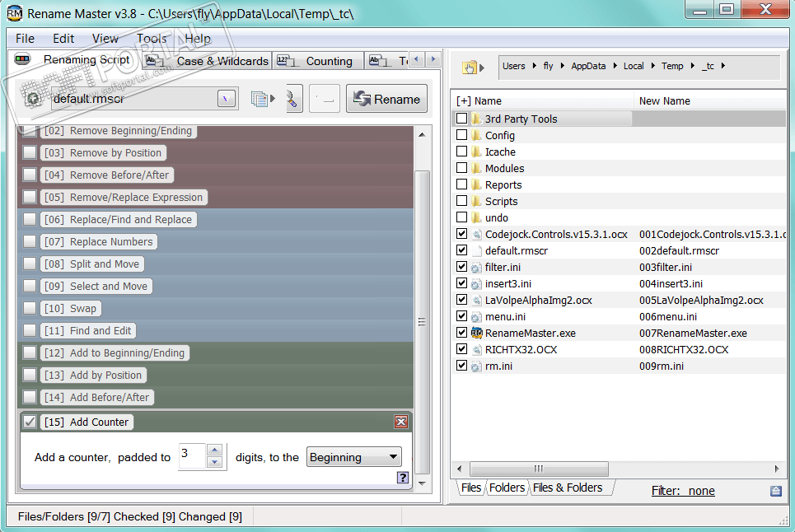Click the Rename button
The image size is (795, 532).
tap(387, 99)
